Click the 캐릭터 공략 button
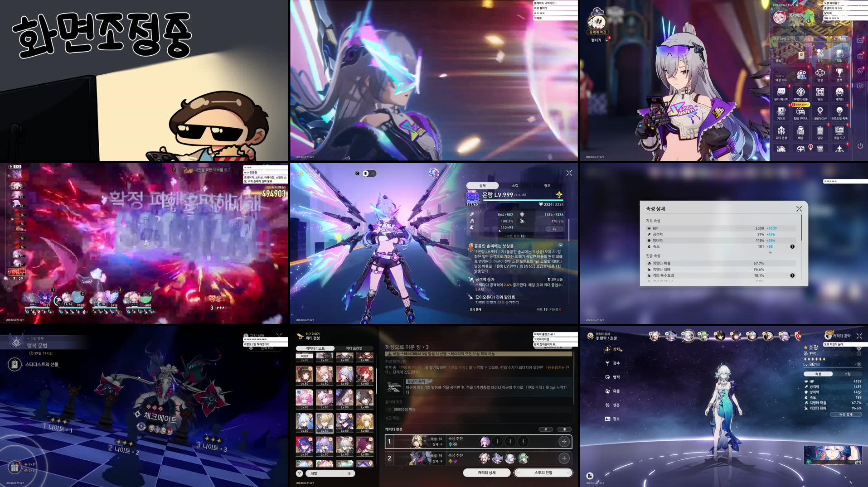Viewport: 868px width, 487px height. click(838, 336)
